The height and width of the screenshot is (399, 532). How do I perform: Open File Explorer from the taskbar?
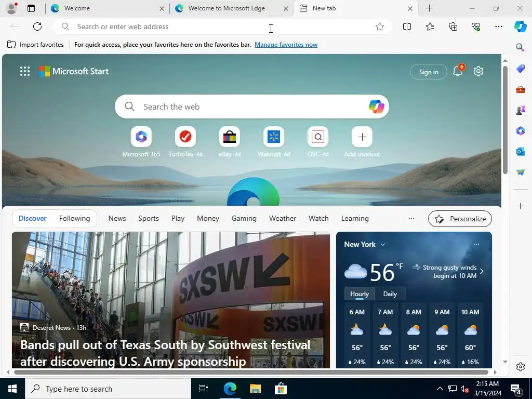(x=255, y=389)
